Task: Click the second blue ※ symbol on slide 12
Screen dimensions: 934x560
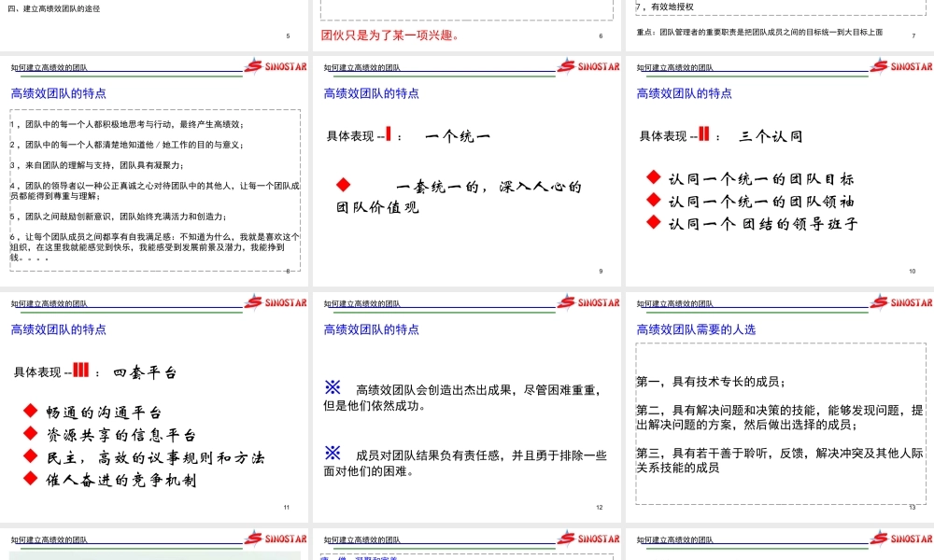Action: coord(333,453)
